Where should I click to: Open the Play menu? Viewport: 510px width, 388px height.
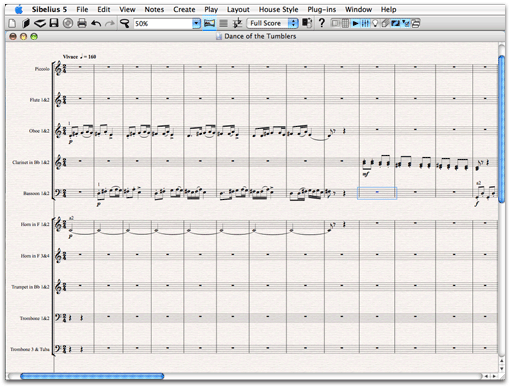point(211,9)
